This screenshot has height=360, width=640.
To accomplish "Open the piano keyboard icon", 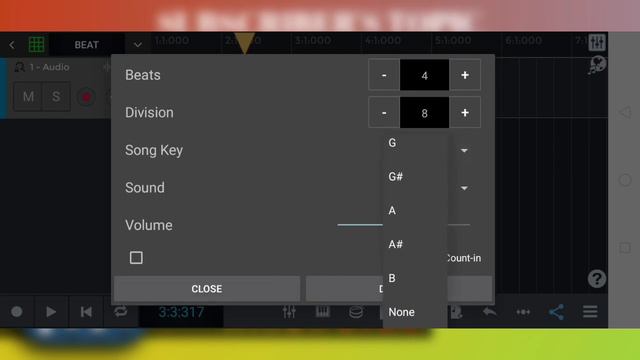I will pyautogui.click(x=322, y=312).
